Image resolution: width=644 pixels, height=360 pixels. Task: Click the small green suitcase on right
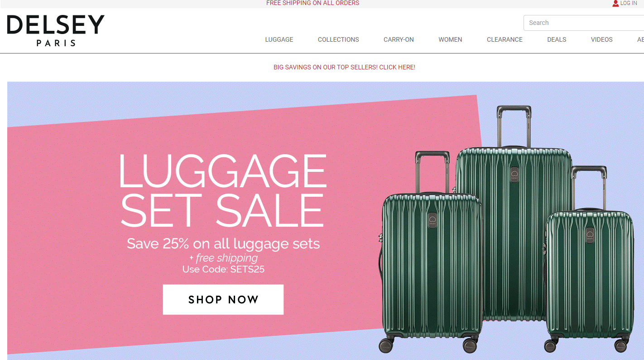tap(589, 259)
